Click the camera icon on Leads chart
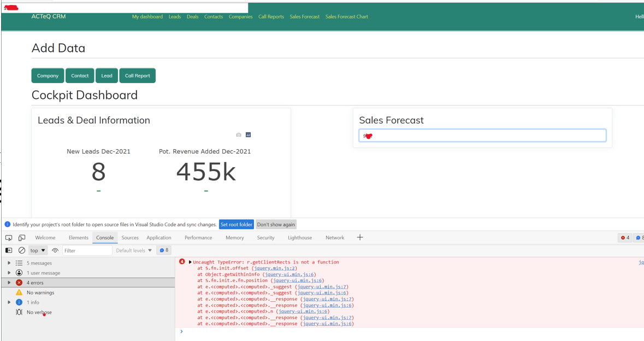Screen dimensions: 644x341 (239, 135)
